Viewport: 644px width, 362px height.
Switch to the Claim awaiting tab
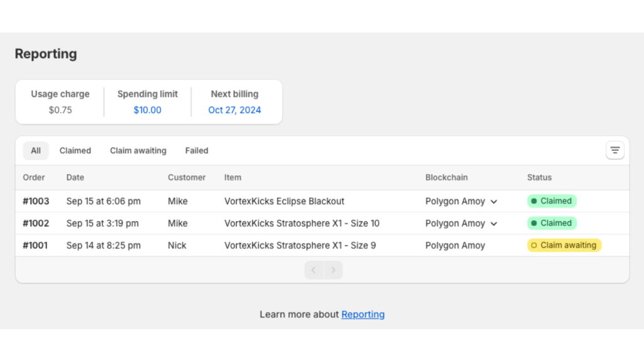tap(138, 151)
